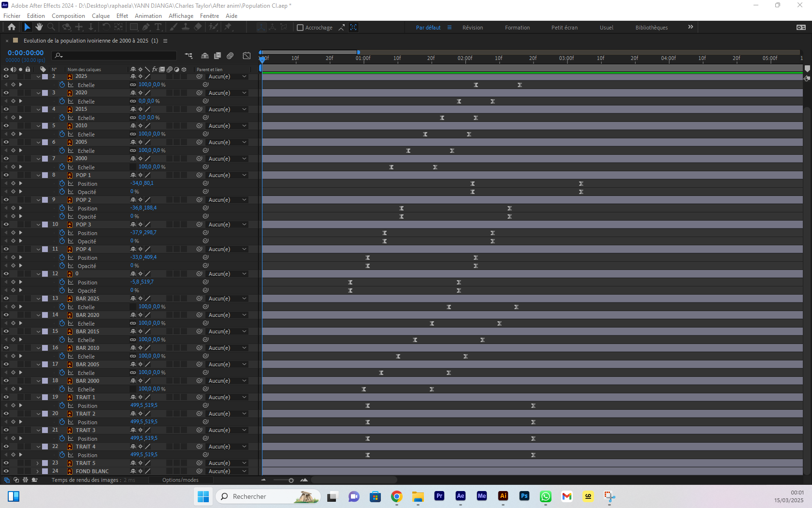812x508 pixels.
Task: Open workspace panel toggle icon at far right
Action: pos(801,27)
